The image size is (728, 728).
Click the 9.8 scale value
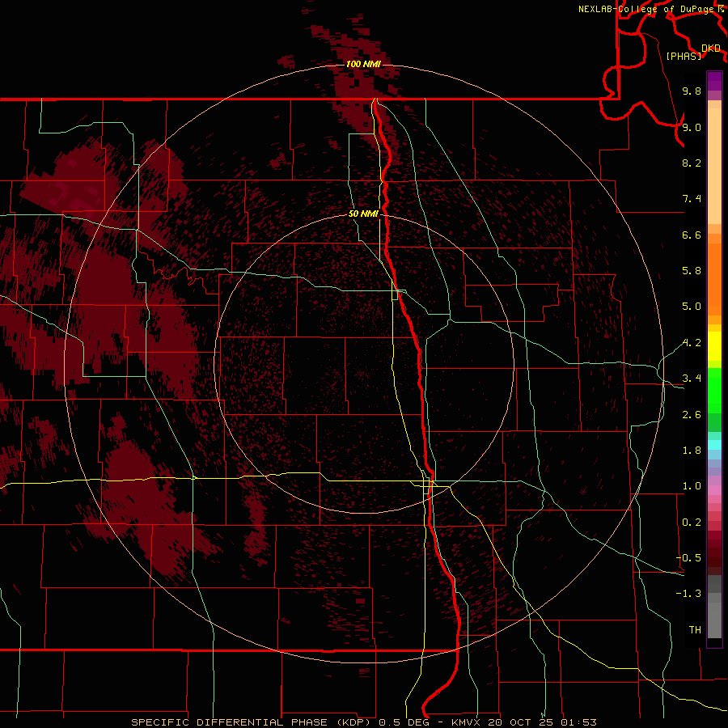pos(692,91)
